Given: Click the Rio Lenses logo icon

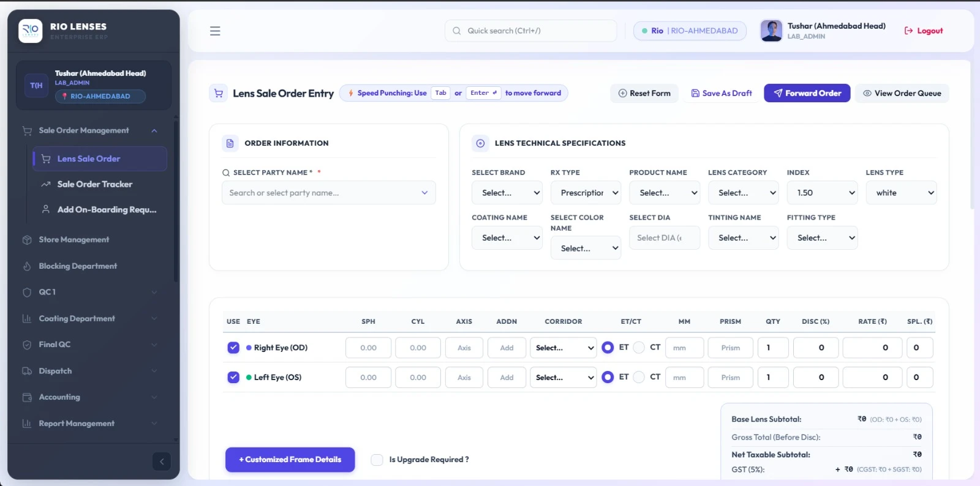Looking at the screenshot, I should tap(31, 31).
